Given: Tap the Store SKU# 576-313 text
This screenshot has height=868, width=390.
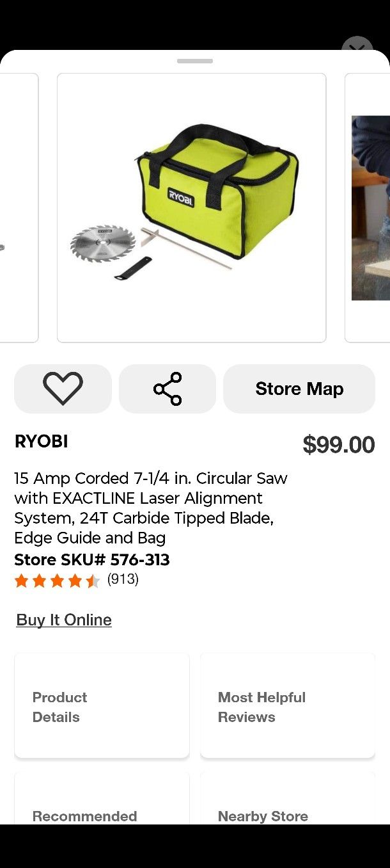Looking at the screenshot, I should pyautogui.click(x=92, y=559).
